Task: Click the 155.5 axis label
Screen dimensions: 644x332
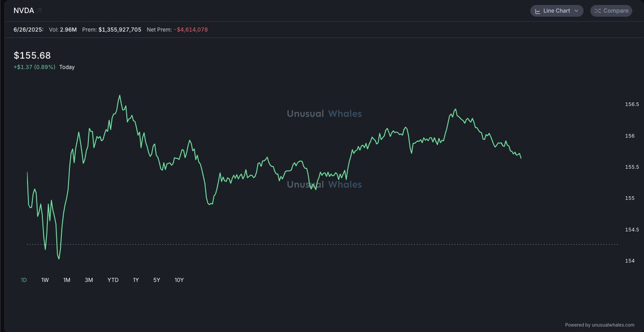Action: click(632, 167)
